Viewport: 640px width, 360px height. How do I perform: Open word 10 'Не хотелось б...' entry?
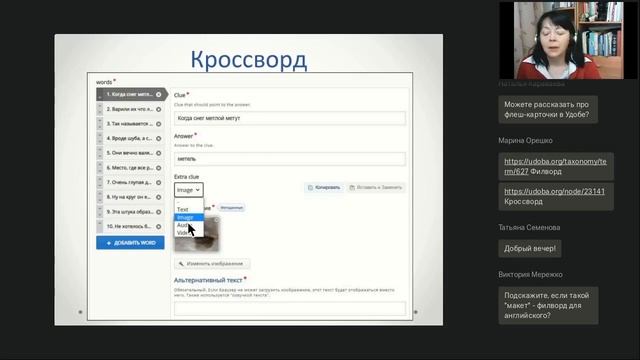pyautogui.click(x=130, y=227)
